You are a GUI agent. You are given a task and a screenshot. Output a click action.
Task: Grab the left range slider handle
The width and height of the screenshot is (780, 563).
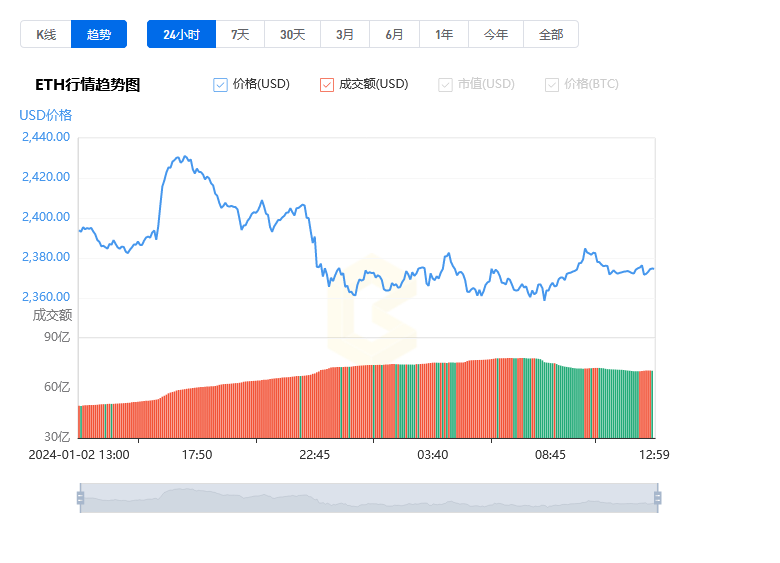point(80,498)
